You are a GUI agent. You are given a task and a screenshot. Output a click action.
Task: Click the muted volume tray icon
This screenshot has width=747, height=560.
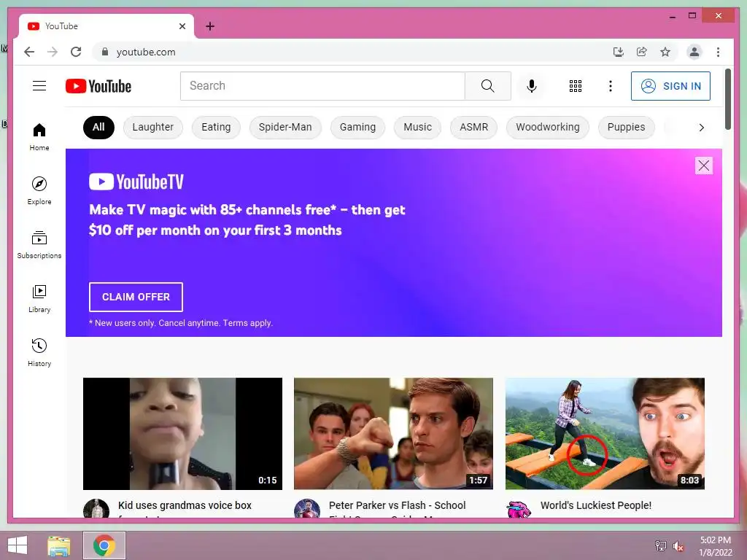678,545
